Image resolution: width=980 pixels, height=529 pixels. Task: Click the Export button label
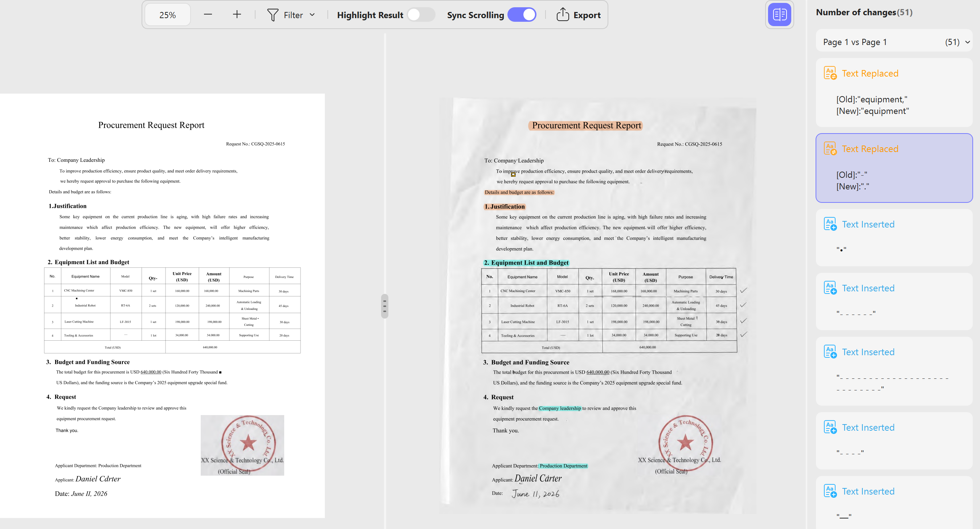coord(587,15)
